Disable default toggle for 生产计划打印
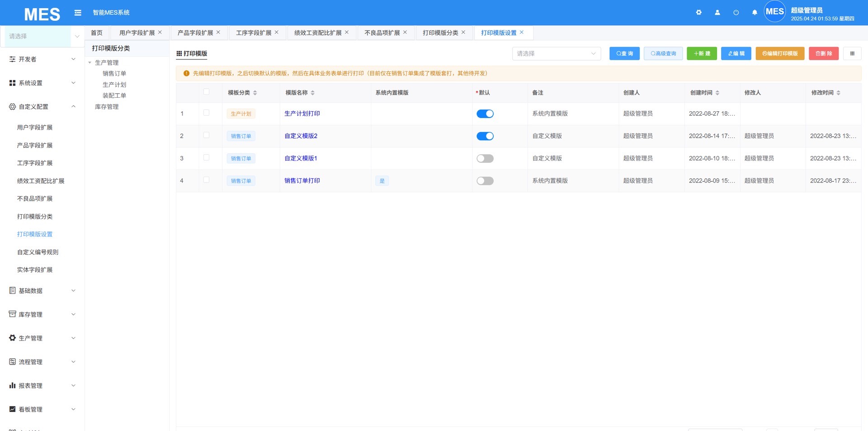This screenshot has width=868, height=431. click(485, 114)
